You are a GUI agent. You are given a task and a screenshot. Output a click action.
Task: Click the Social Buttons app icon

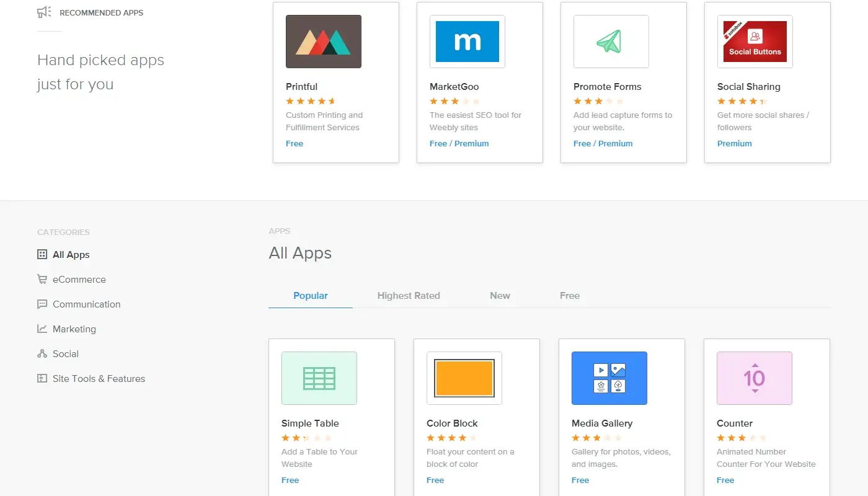(755, 42)
